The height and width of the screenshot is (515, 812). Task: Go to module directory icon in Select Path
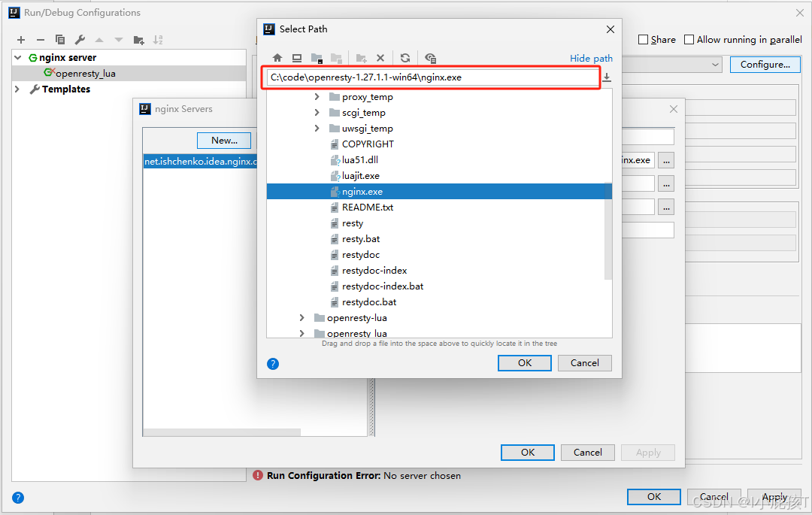[336, 58]
